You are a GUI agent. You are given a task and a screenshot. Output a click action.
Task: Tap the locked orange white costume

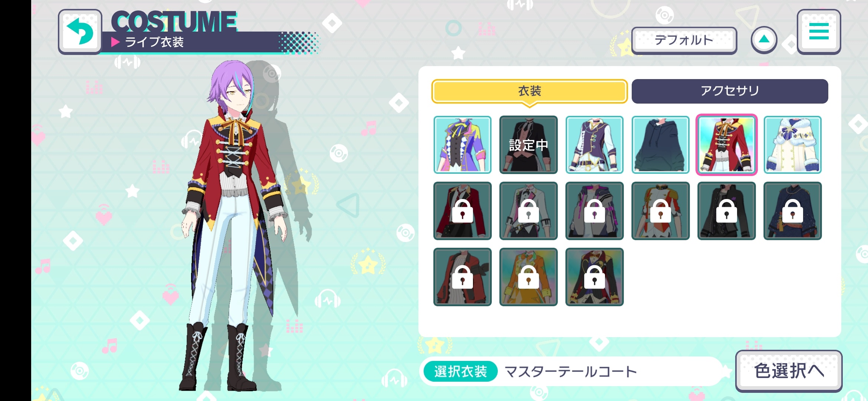point(661,211)
